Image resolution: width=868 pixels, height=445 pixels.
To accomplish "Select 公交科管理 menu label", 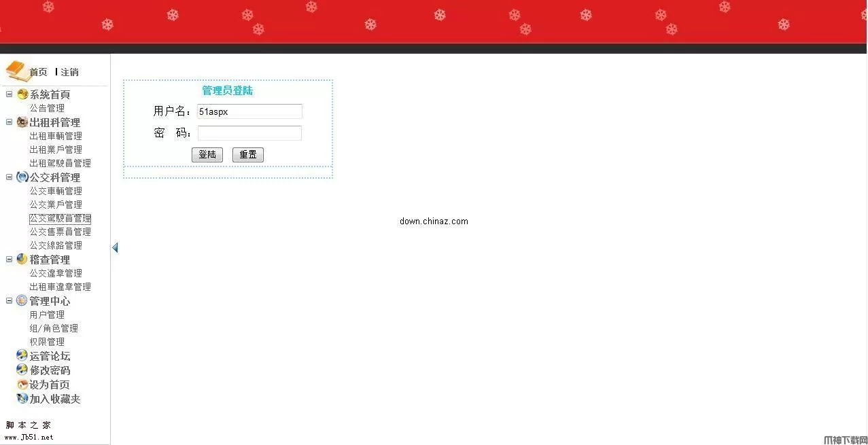I will [x=54, y=177].
